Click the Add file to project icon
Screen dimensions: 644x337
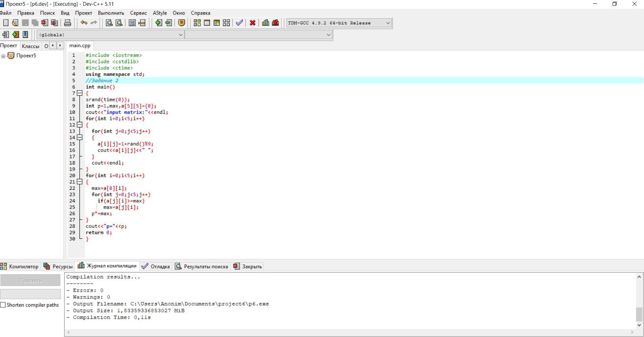click(158, 23)
